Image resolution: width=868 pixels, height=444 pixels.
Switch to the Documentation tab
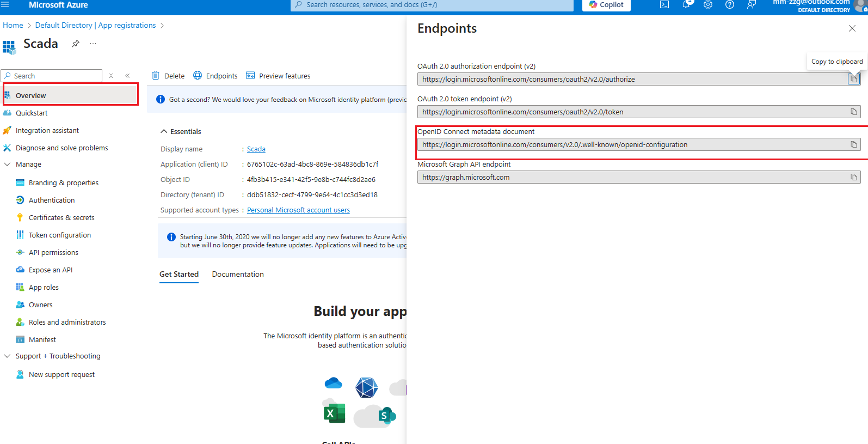tap(238, 275)
